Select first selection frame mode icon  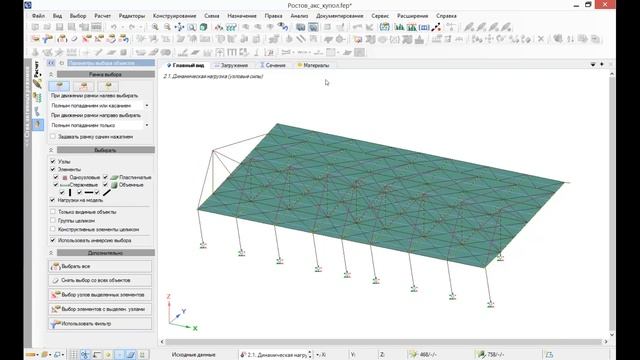point(59,86)
